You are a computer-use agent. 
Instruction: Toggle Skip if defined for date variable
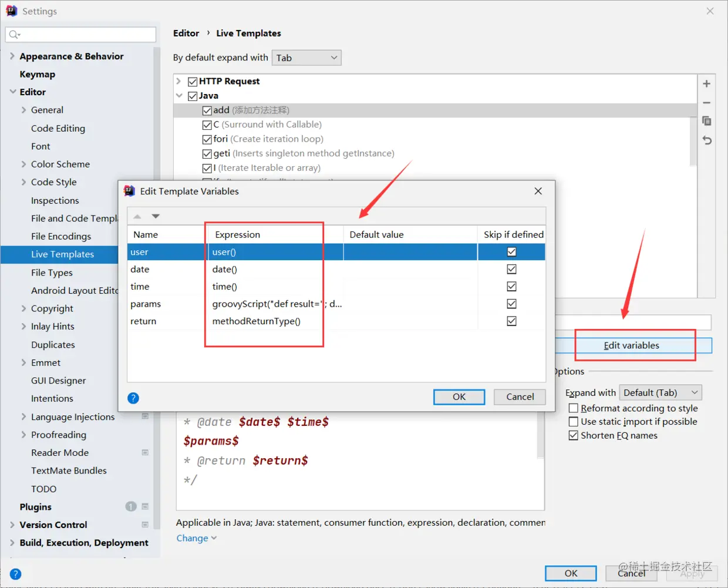click(x=512, y=269)
